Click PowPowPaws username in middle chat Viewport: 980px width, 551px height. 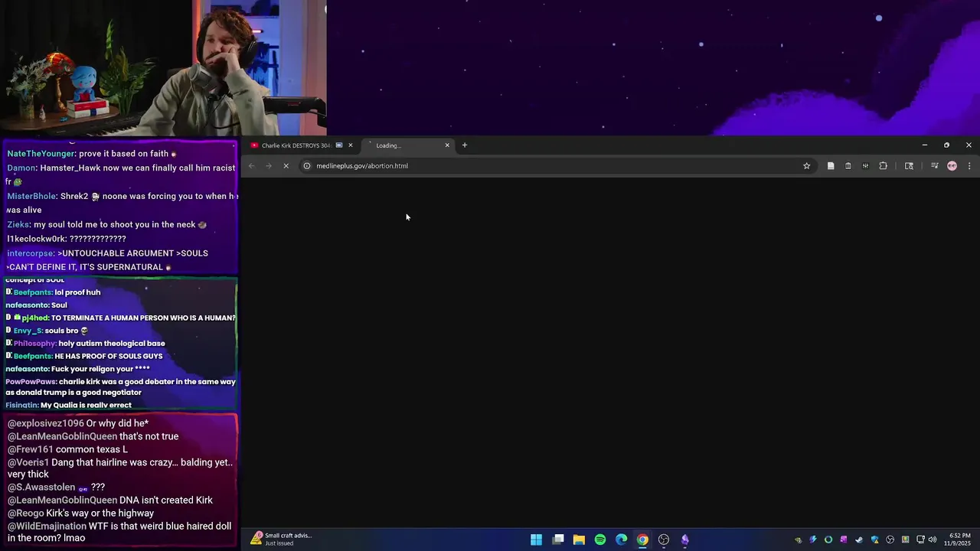[x=31, y=382]
